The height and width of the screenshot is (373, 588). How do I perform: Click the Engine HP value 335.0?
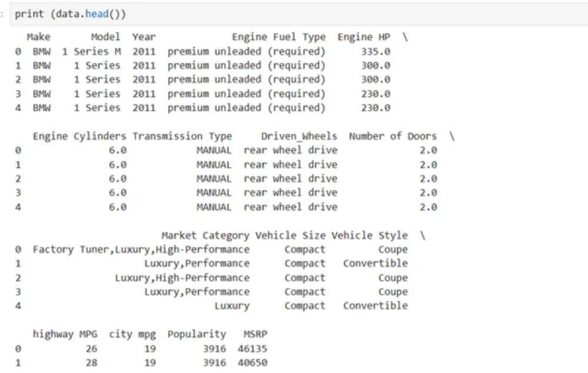click(375, 51)
